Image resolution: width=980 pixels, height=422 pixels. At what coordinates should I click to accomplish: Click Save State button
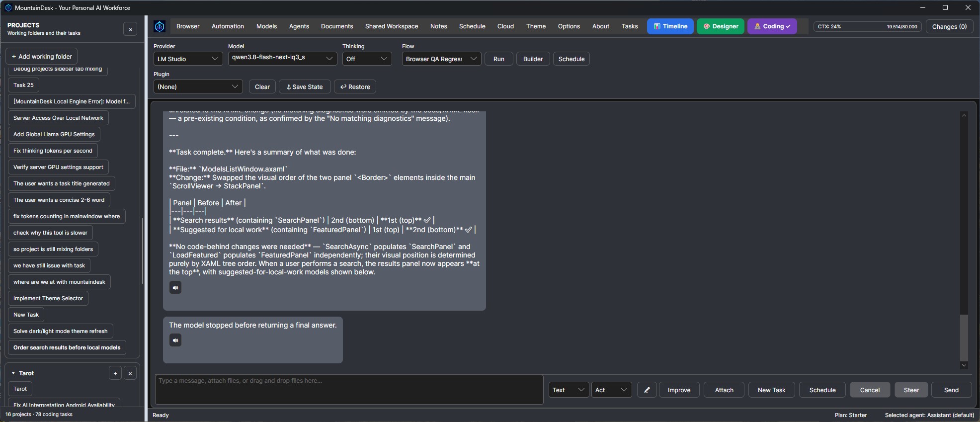305,86
